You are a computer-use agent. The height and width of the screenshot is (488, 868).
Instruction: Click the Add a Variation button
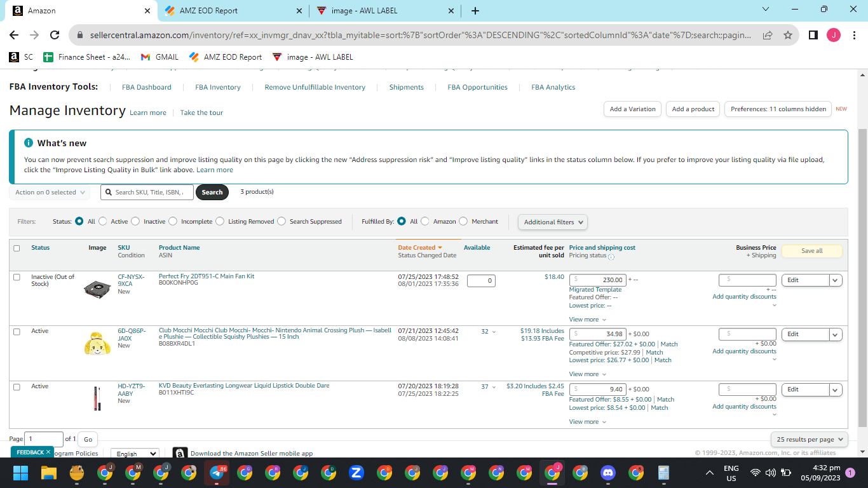coord(632,109)
